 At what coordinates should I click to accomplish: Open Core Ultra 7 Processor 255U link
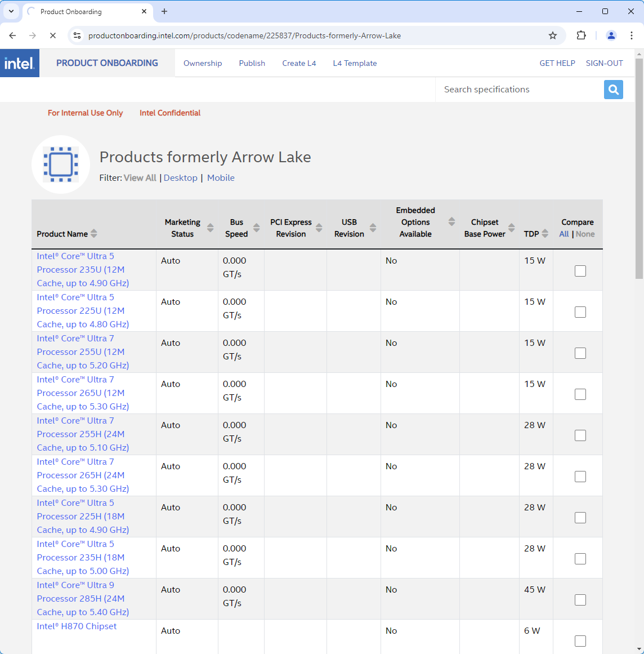tap(83, 352)
